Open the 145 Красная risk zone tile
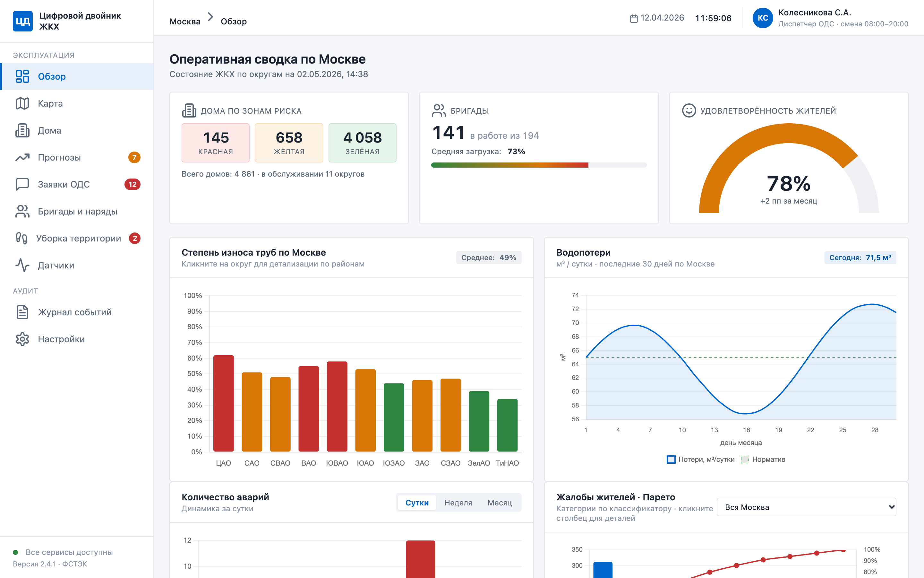The height and width of the screenshot is (578, 924). tap(216, 143)
